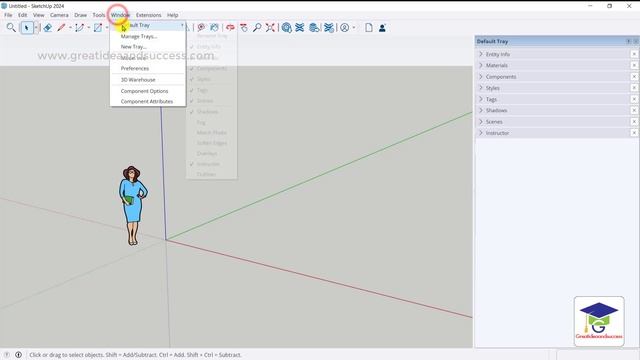Image resolution: width=640 pixels, height=360 pixels.
Task: Click the Measurements box in status bar
Action: tap(597, 355)
